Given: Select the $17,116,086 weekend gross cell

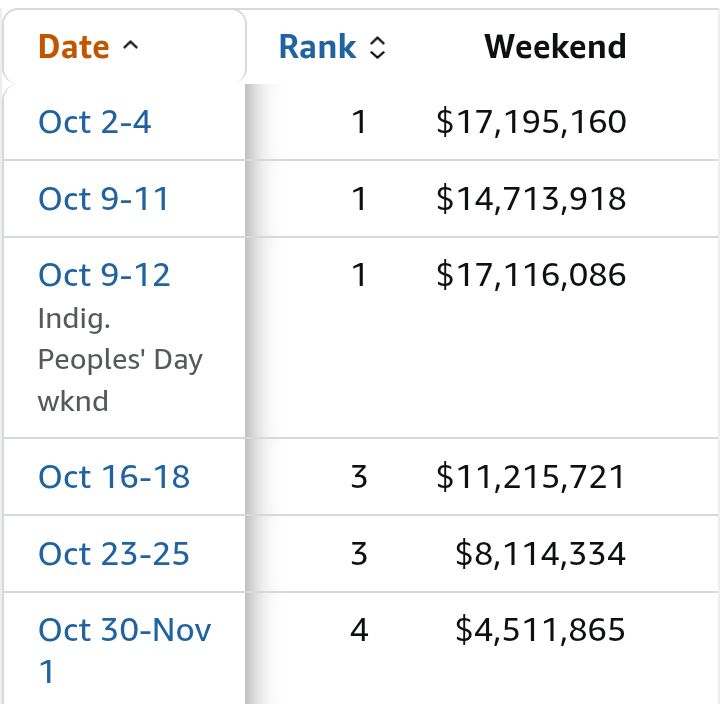Looking at the screenshot, I should tap(531, 275).
